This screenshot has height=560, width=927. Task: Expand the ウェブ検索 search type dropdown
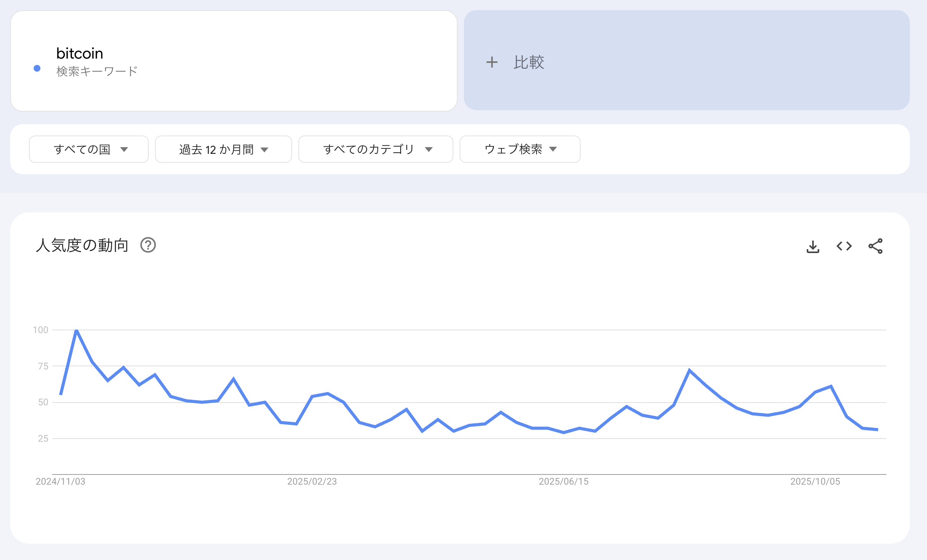click(x=520, y=149)
